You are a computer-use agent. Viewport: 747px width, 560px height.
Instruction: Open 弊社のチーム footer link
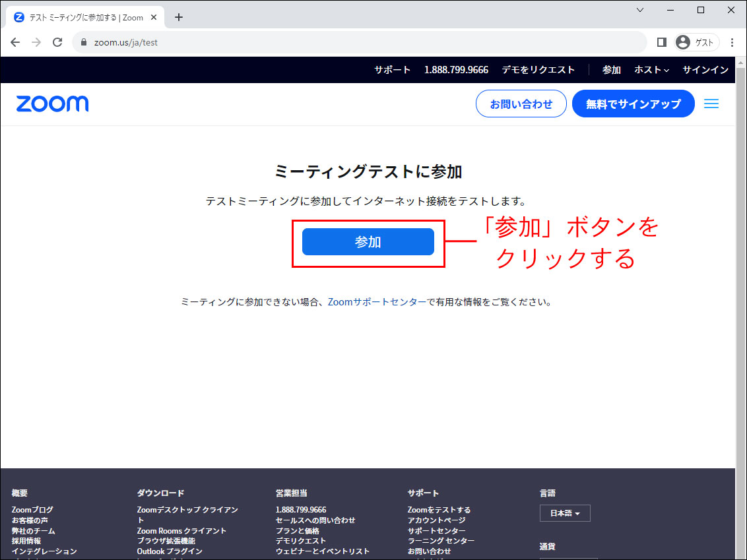click(34, 531)
